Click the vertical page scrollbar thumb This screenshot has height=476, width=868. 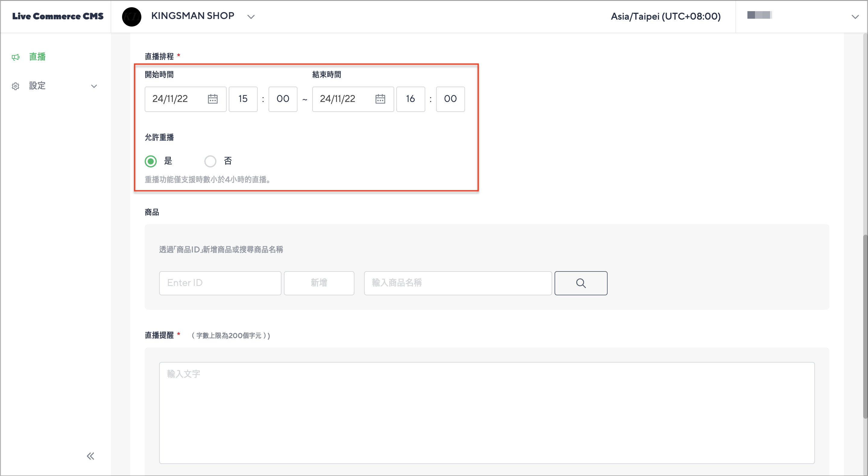tap(865, 327)
